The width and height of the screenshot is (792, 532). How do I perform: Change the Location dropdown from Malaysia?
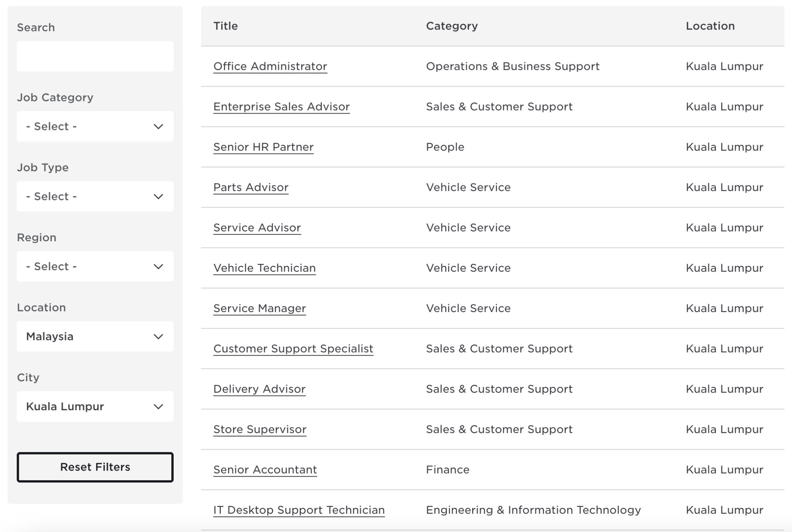click(x=95, y=336)
